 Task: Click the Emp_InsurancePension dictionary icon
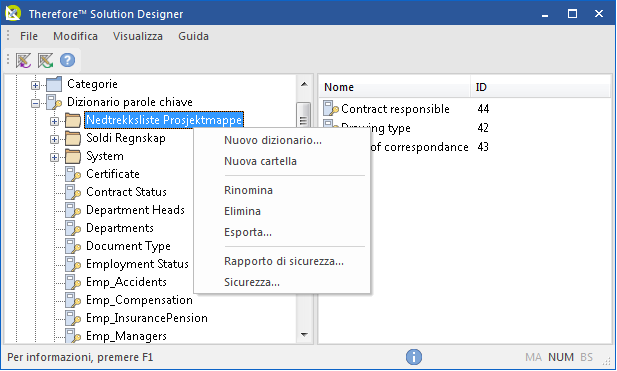click(73, 318)
